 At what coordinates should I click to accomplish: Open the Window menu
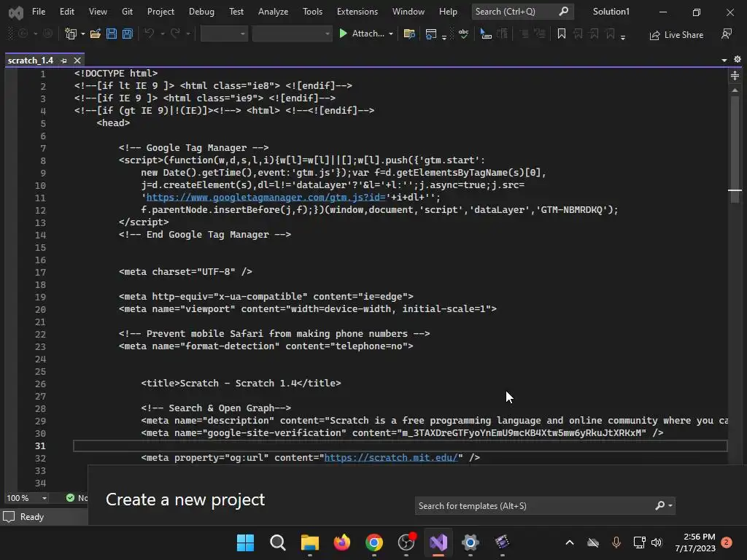[x=409, y=12]
